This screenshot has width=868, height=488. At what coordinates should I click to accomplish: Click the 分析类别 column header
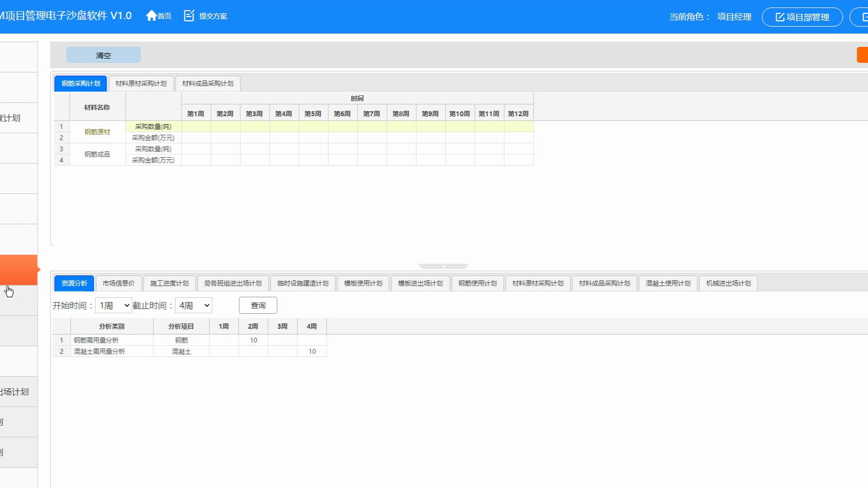[112, 326]
